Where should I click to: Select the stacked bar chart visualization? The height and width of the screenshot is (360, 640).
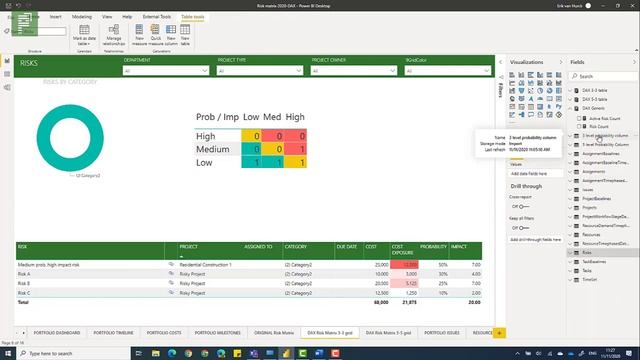point(512,75)
